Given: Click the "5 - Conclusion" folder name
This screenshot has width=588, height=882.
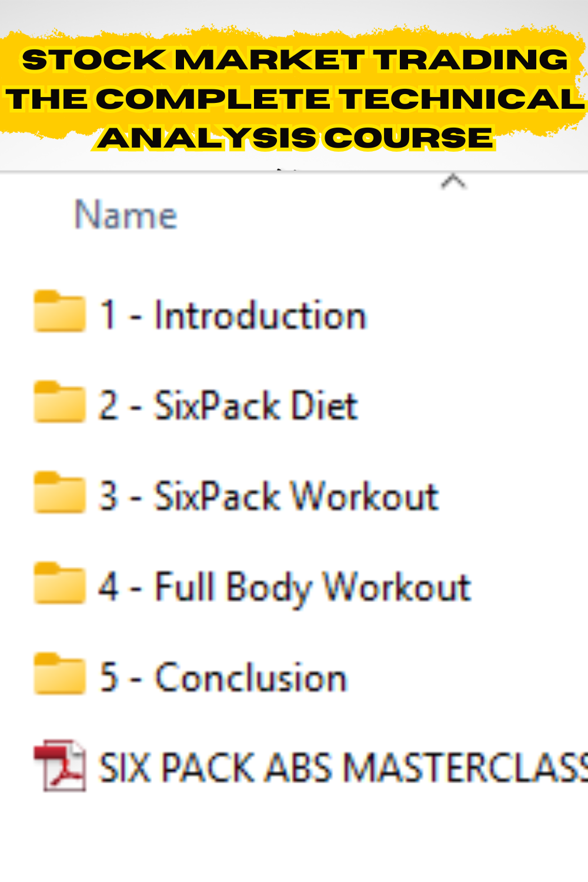Looking at the screenshot, I should (223, 677).
